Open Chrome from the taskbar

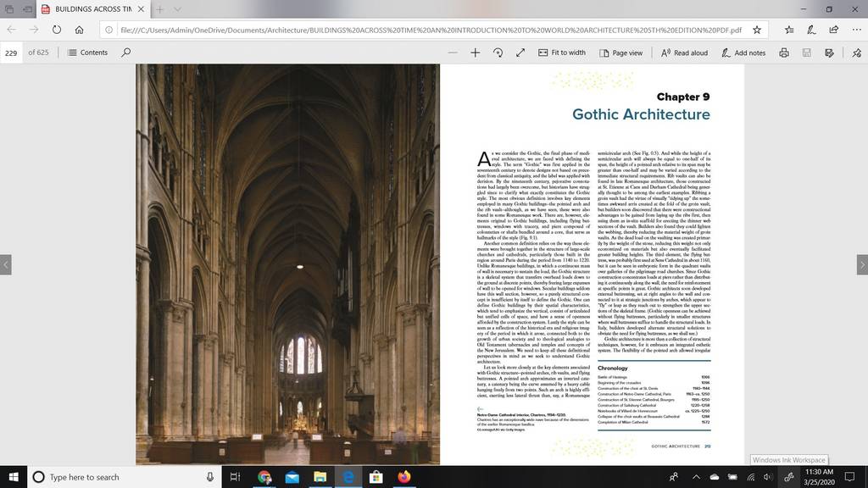click(264, 477)
